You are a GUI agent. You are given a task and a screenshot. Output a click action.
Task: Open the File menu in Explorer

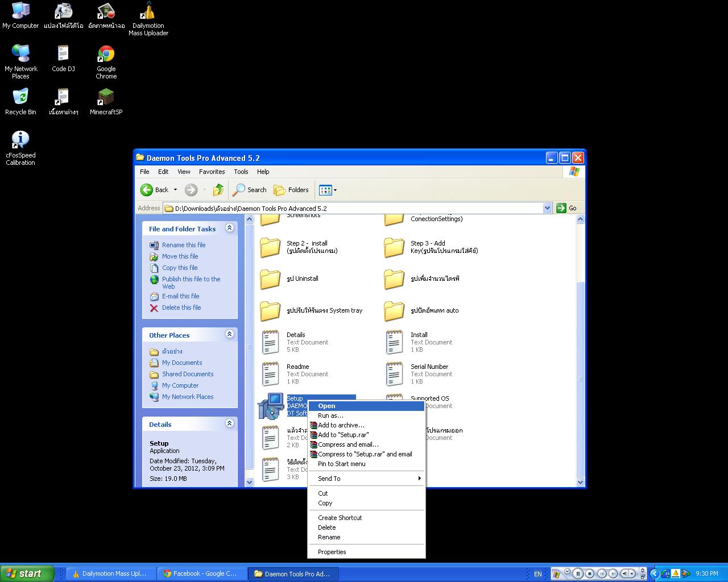click(144, 172)
